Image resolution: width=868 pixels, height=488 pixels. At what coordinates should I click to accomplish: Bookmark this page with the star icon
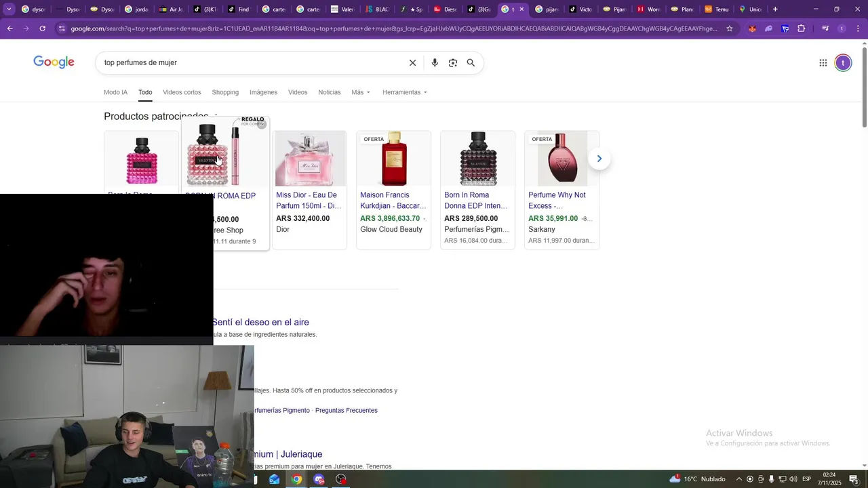tap(730, 28)
